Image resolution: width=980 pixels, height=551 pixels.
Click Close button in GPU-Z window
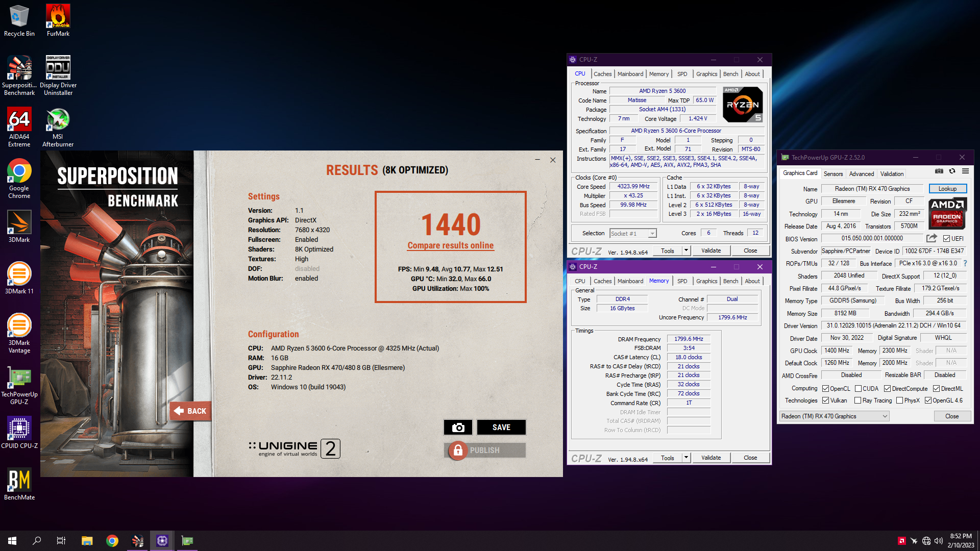click(952, 416)
